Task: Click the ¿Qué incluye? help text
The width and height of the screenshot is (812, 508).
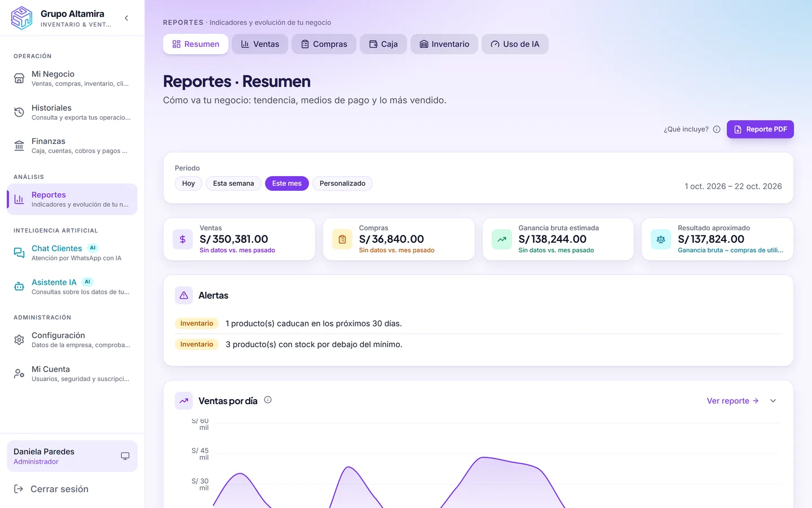Action: pyautogui.click(x=686, y=129)
